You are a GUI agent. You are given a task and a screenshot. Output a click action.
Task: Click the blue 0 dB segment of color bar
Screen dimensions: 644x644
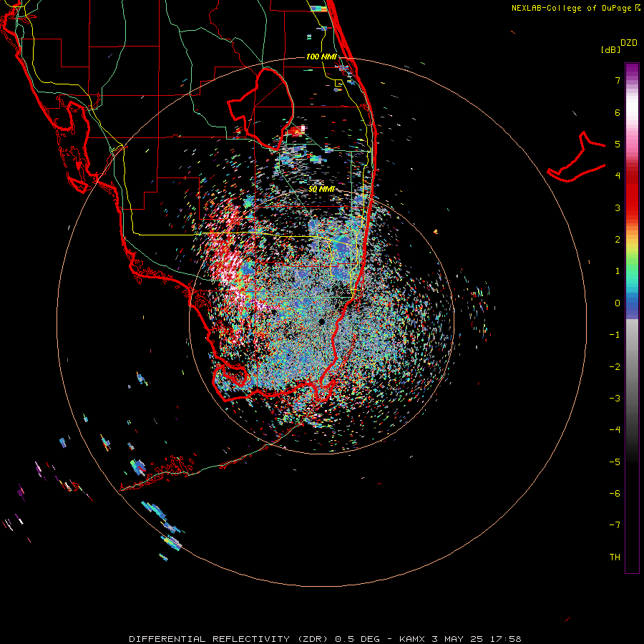tap(632, 306)
